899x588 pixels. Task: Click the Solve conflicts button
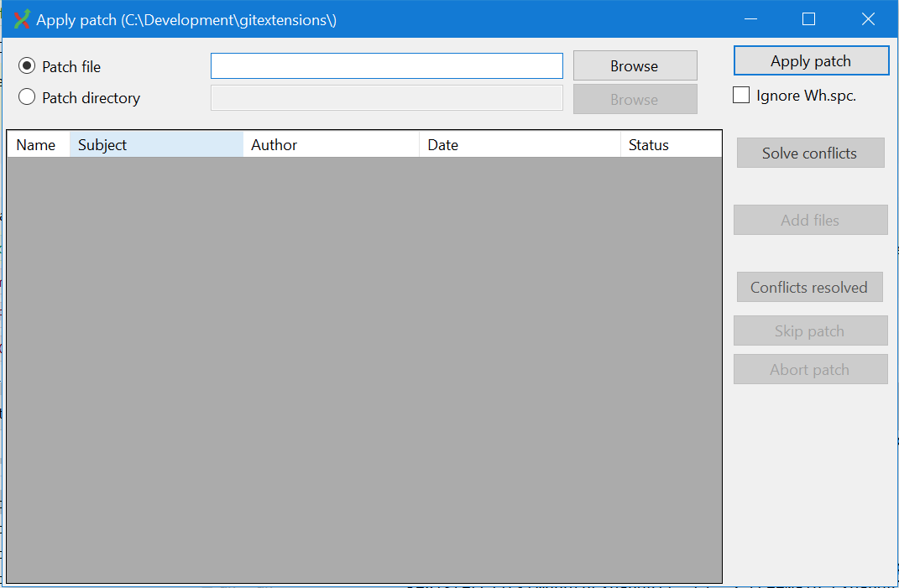tap(810, 153)
